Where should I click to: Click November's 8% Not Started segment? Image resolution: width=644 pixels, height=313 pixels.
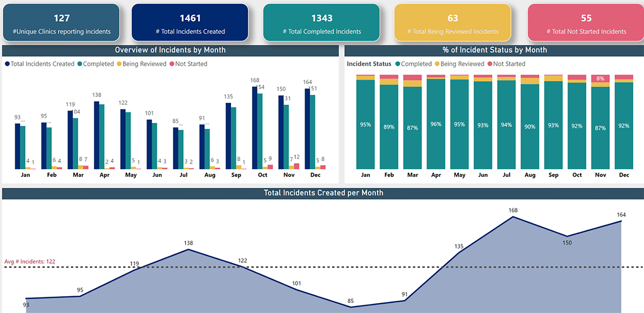600,78
